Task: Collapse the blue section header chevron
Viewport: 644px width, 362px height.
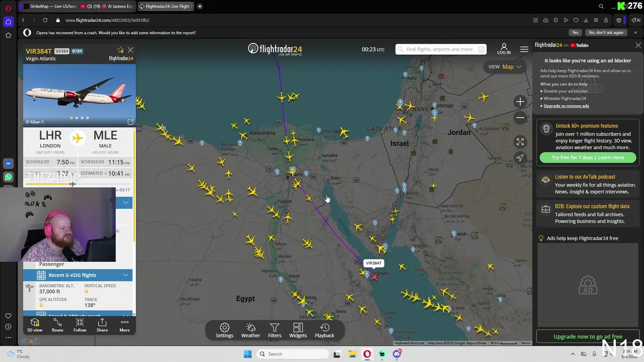Action: tap(125, 202)
